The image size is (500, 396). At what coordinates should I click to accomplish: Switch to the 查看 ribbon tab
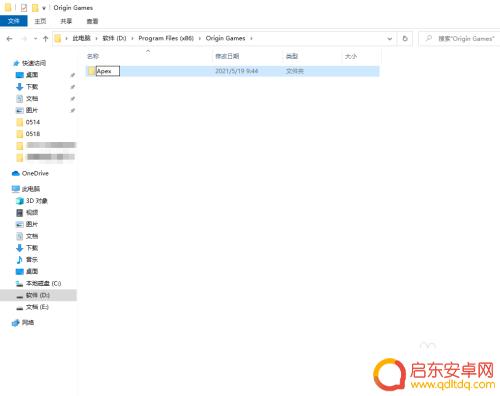(92, 21)
